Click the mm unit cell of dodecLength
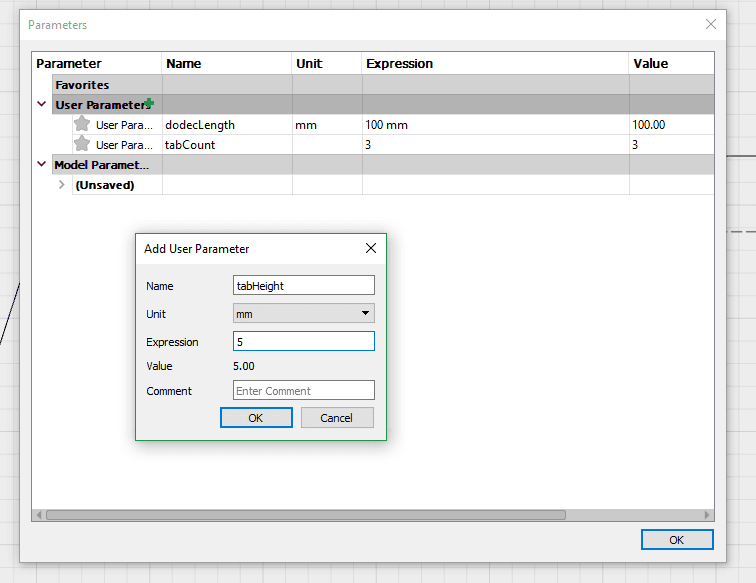756x583 pixels. click(x=327, y=125)
